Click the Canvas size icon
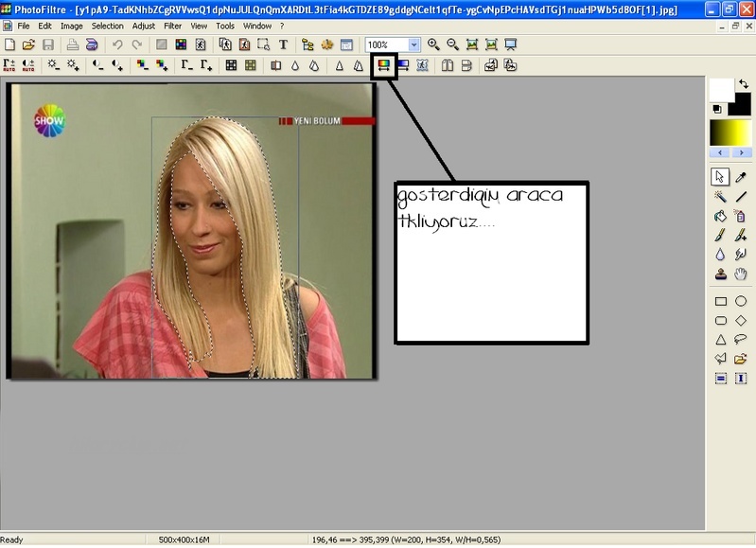The image size is (756, 548). pyautogui.click(x=244, y=44)
